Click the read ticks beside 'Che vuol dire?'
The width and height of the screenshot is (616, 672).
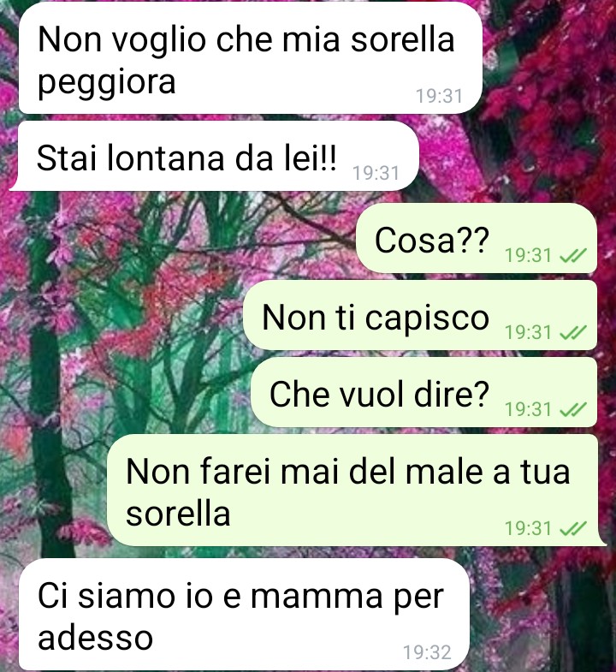coord(573,410)
